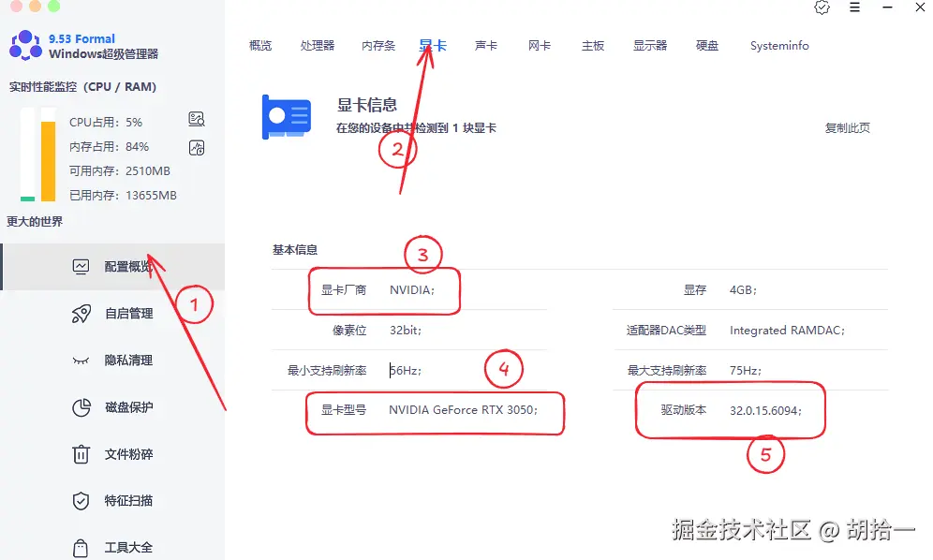
Task: Click the 9.53 Formal version text
Action: click(81, 38)
